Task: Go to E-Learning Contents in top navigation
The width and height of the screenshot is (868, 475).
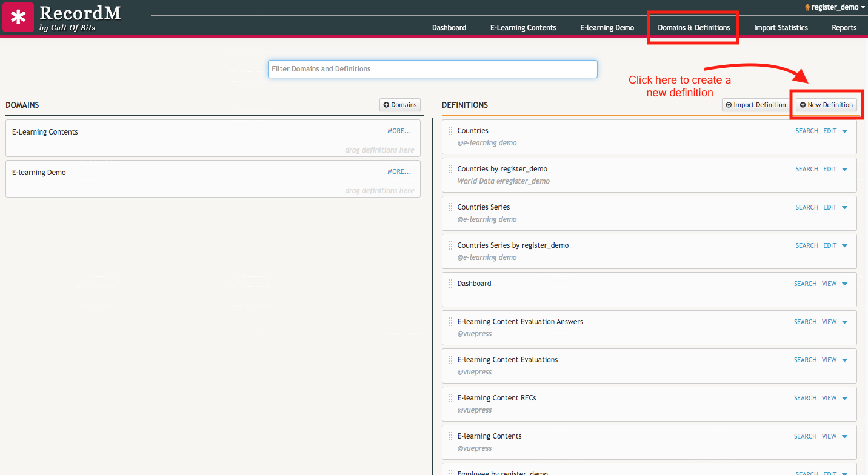Action: pyautogui.click(x=523, y=28)
